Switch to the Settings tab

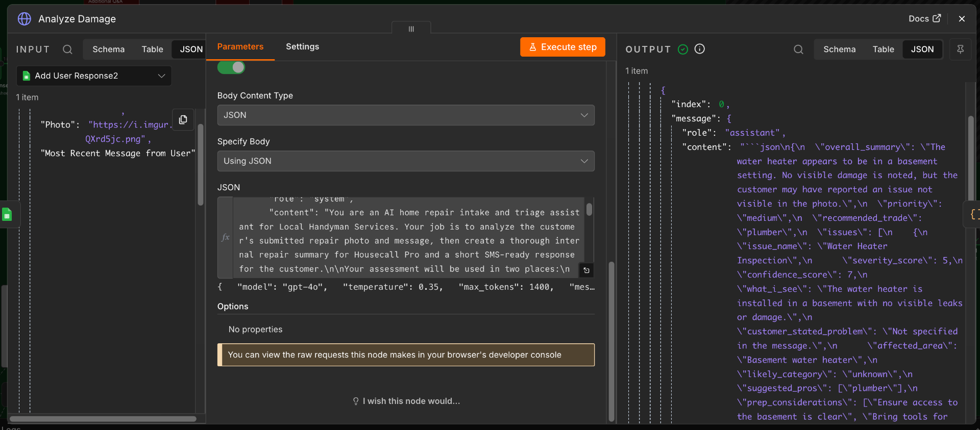(303, 47)
